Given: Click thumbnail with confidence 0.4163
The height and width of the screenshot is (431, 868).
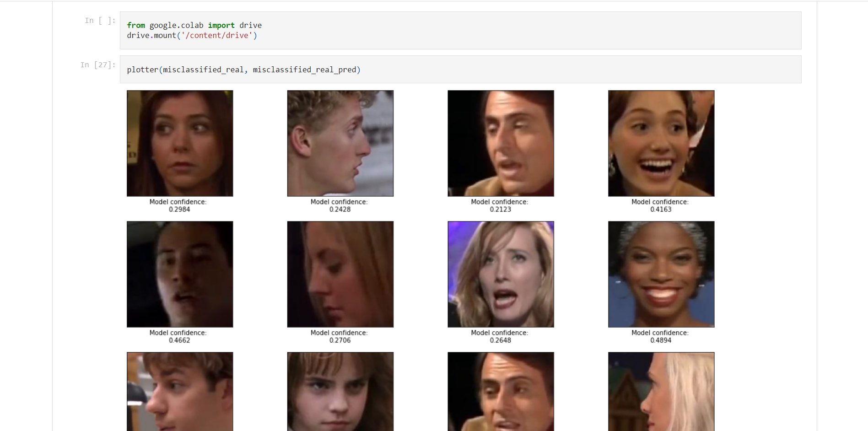Looking at the screenshot, I should [x=661, y=143].
